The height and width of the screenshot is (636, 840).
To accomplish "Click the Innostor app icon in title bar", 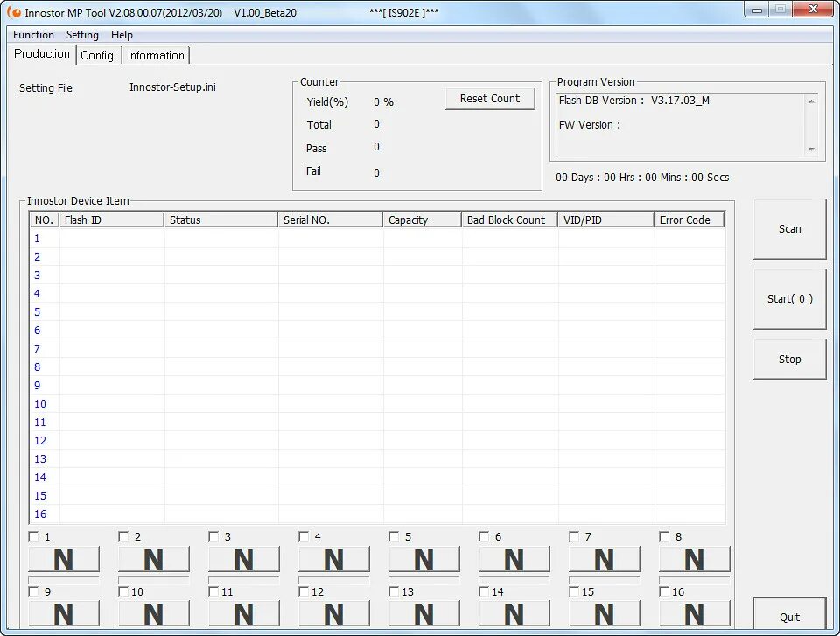I will [x=15, y=12].
